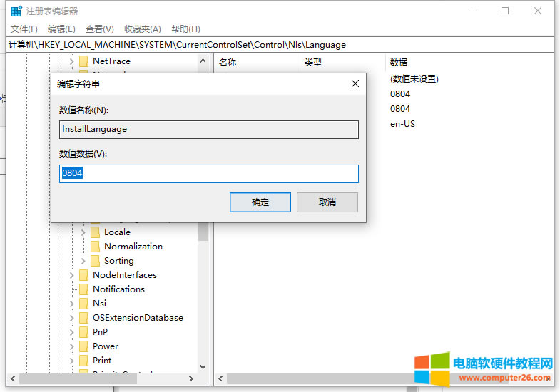This screenshot has height=392, width=560.
Task: Select the Print folder icon
Action: point(83,361)
